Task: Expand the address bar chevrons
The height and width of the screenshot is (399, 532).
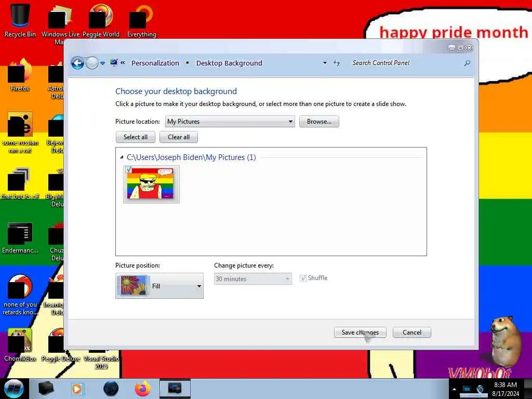Action: 123,63
